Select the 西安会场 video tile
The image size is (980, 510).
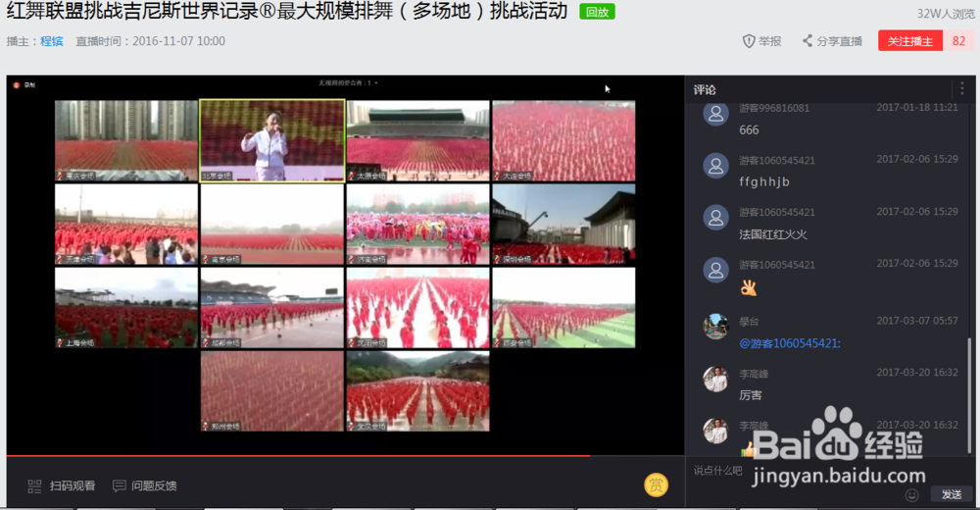point(563,308)
